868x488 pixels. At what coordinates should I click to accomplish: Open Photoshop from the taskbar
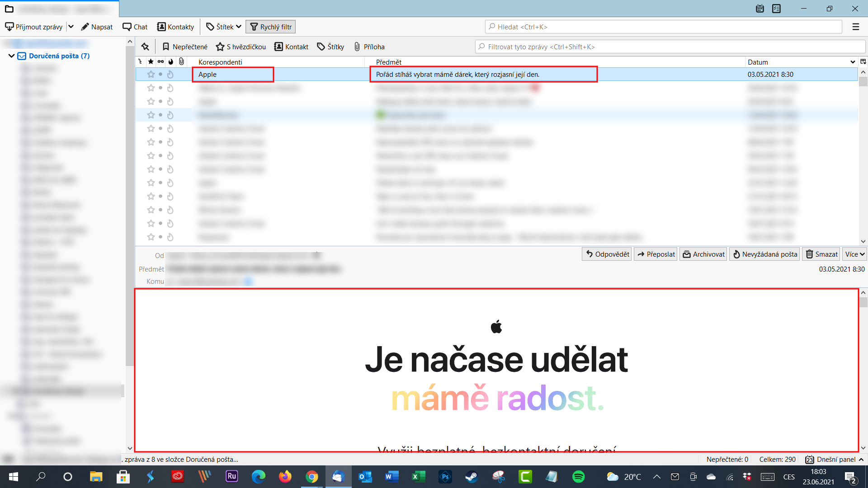[445, 477]
